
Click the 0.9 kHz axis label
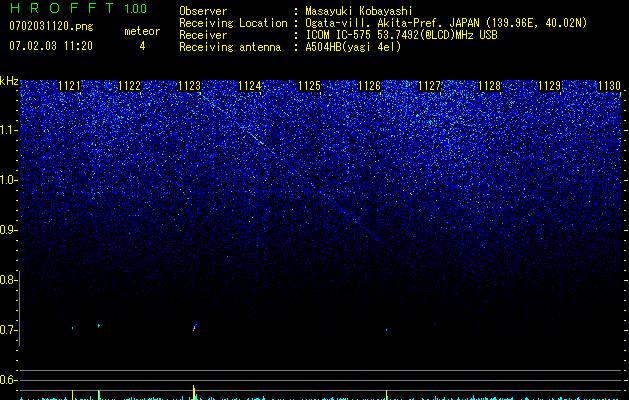(8, 230)
